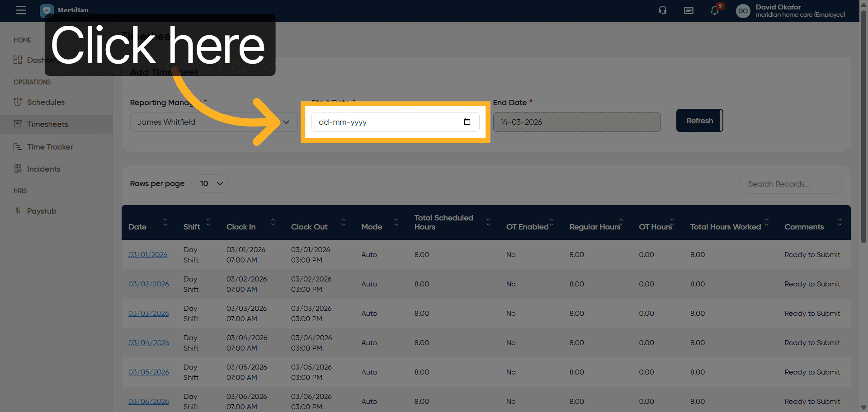Screen dimensions: 868x412
Task: Open the messages icon in header
Action: 689,10
